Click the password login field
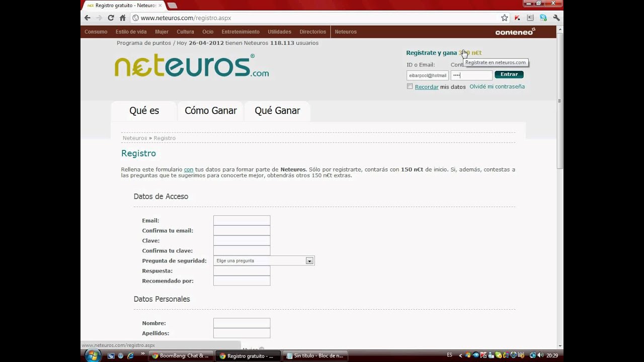This screenshot has width=644, height=362. point(471,75)
